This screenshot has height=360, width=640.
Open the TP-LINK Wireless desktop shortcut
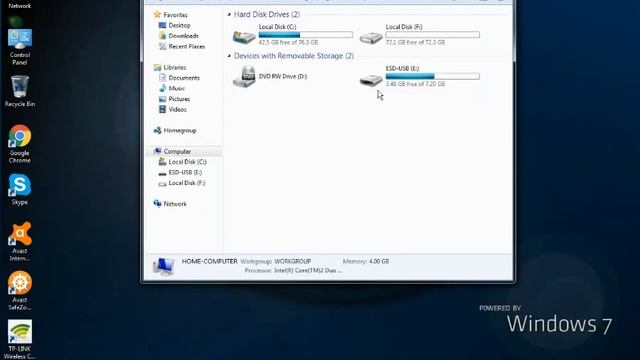coord(20,340)
